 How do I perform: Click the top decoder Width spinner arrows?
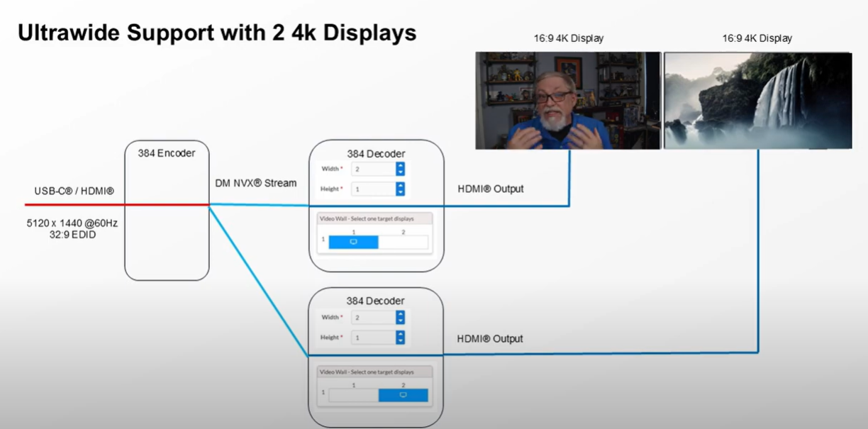point(400,169)
